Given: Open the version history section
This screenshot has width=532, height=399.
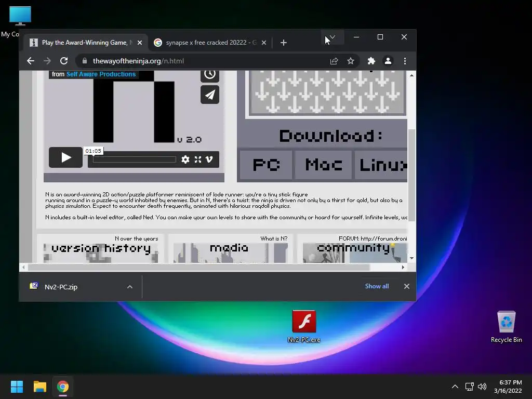Looking at the screenshot, I should click(101, 249).
